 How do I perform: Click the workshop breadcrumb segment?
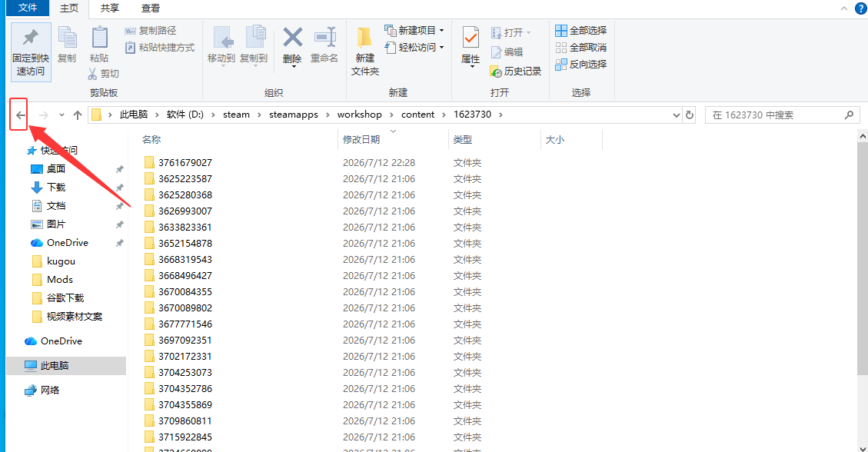359,115
